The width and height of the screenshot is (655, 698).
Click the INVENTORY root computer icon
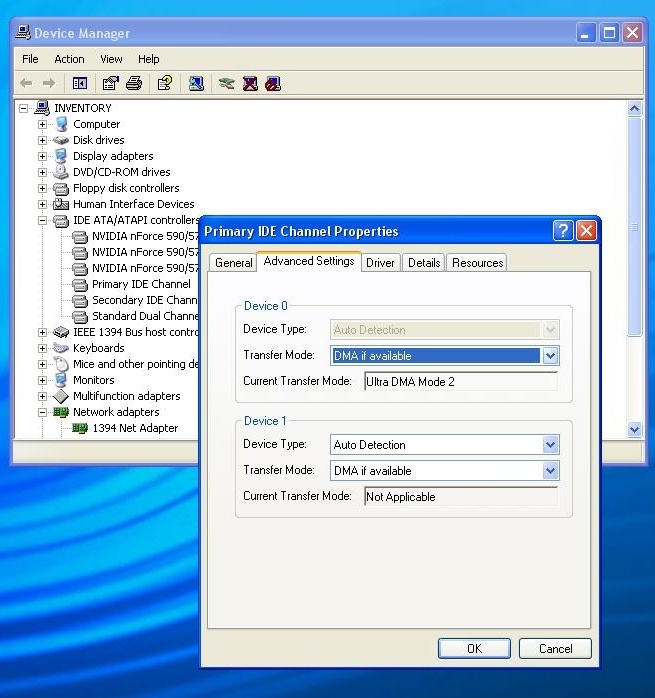[42, 108]
